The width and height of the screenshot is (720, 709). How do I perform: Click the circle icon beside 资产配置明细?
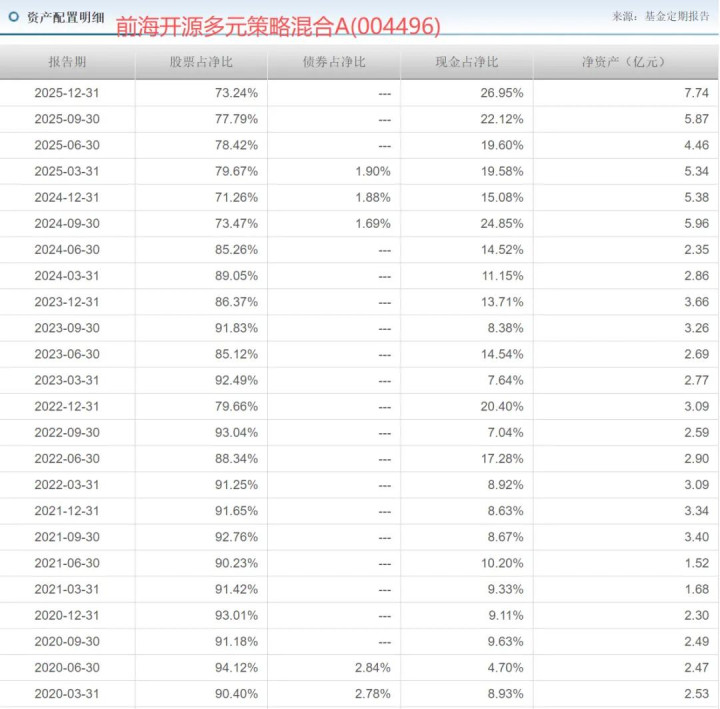[x=14, y=17]
